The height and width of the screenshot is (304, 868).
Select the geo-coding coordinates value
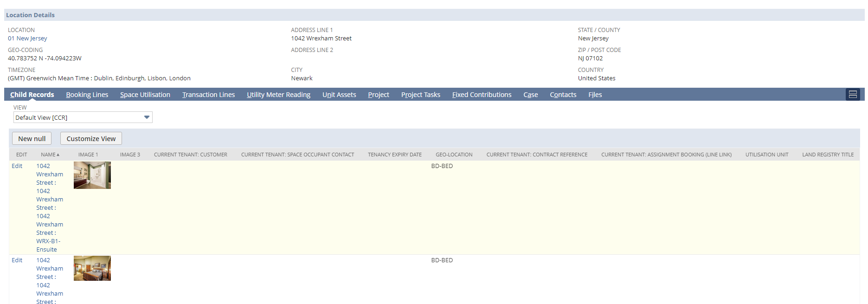tap(45, 58)
